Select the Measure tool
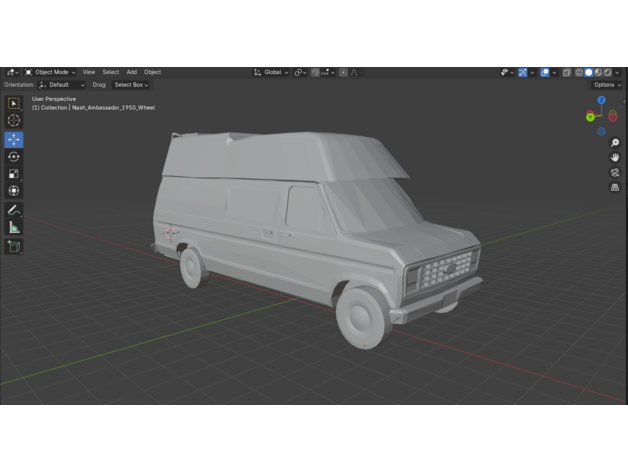The image size is (628, 472). click(x=14, y=227)
